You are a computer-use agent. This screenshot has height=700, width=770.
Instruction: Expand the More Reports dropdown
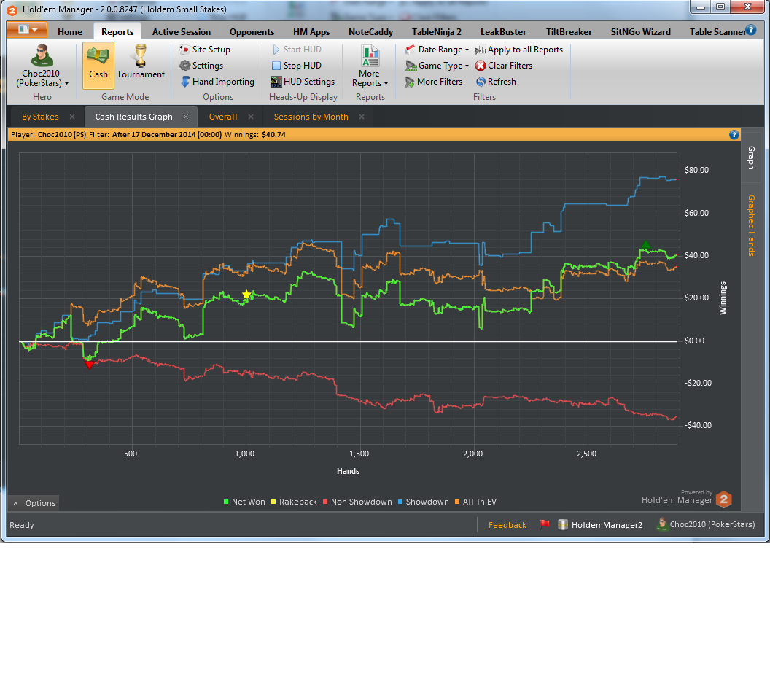click(x=369, y=66)
